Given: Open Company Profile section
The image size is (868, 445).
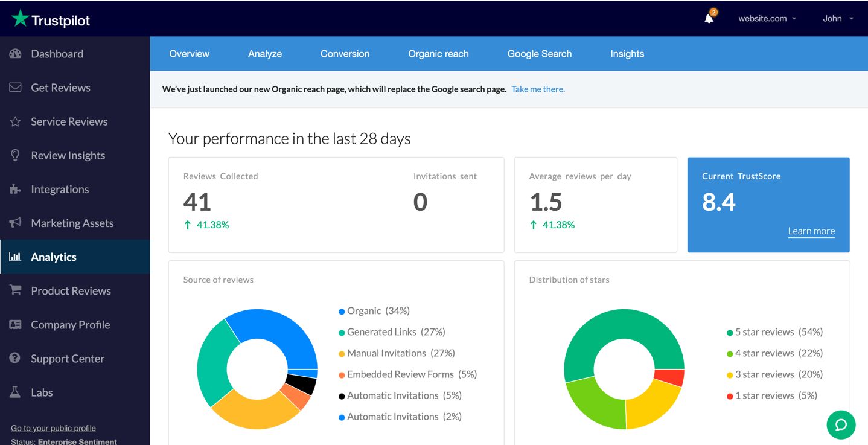Looking at the screenshot, I should [x=75, y=324].
